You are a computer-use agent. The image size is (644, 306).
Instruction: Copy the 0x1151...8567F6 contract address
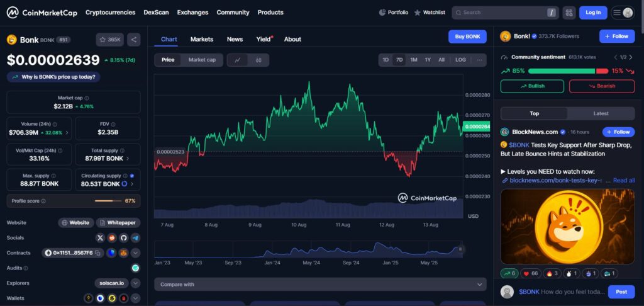point(99,253)
